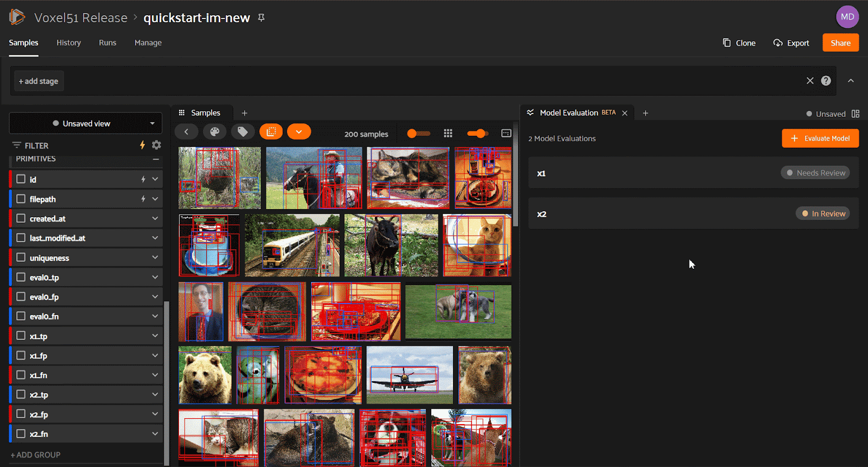The width and height of the screenshot is (868, 467).
Task: Click the Voxel51 logo icon
Action: coord(17,17)
